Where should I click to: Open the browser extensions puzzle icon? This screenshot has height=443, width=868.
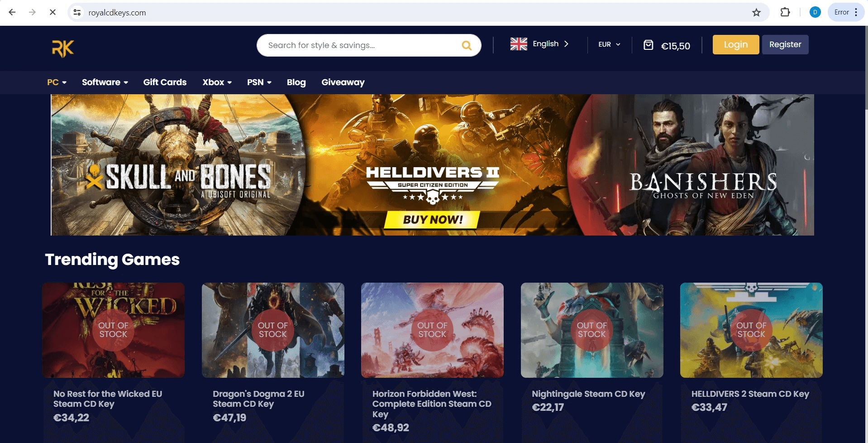[x=785, y=12]
